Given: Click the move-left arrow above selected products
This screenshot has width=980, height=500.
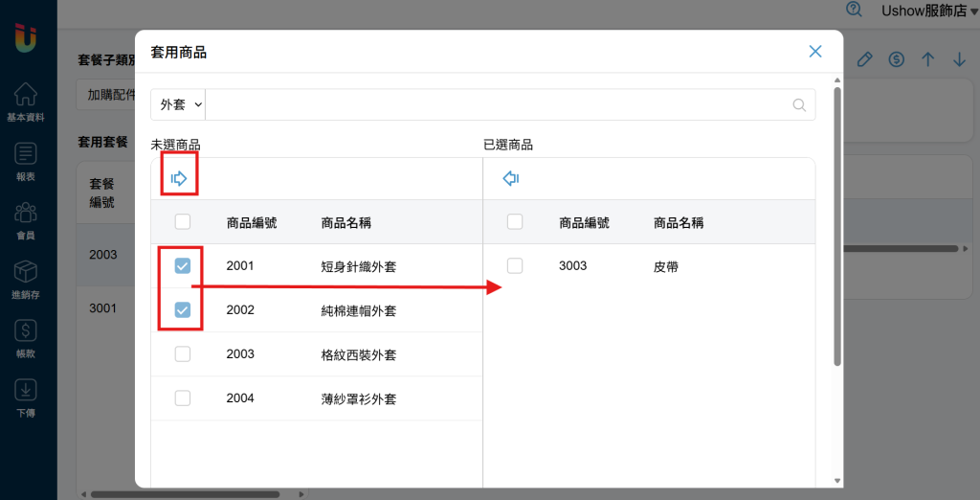Looking at the screenshot, I should (511, 179).
